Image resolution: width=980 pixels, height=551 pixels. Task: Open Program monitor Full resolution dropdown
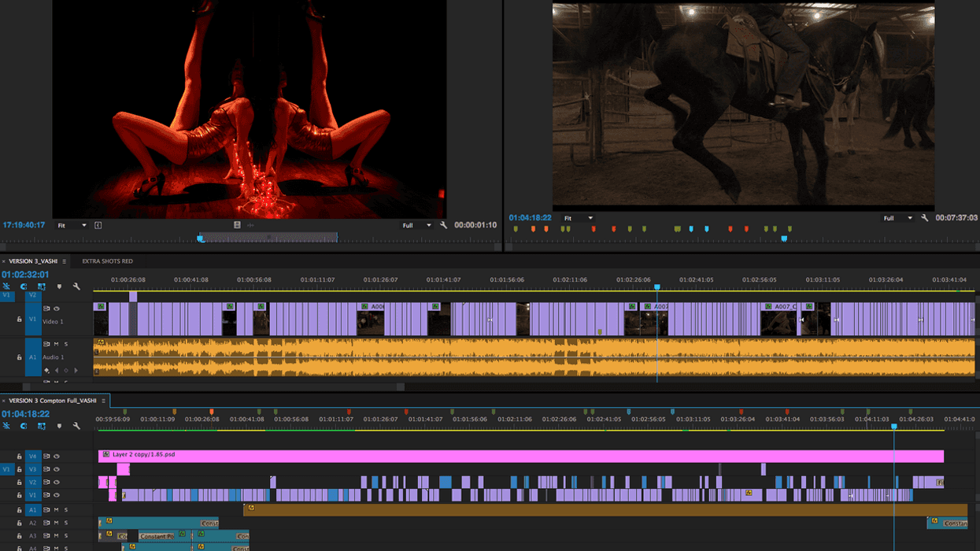pyautogui.click(x=897, y=218)
